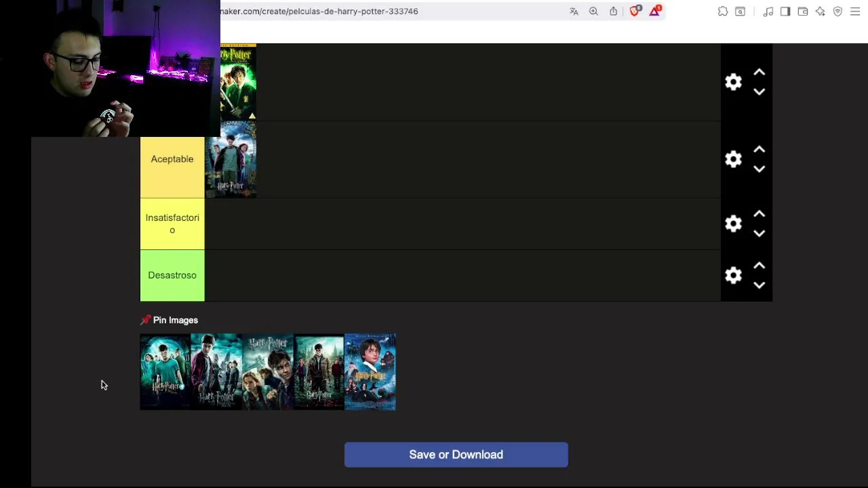Toggle the browser sidebar panel icon
Image resolution: width=868 pixels, height=488 pixels.
click(785, 12)
